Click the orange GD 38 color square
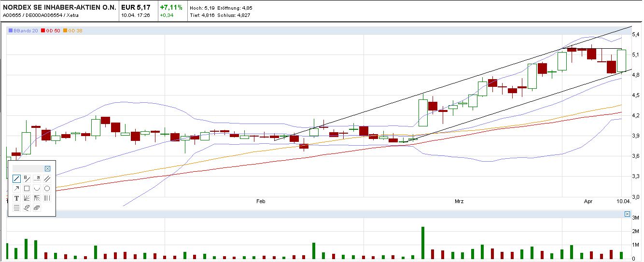The width and height of the screenshot is (644, 262). pos(65,30)
